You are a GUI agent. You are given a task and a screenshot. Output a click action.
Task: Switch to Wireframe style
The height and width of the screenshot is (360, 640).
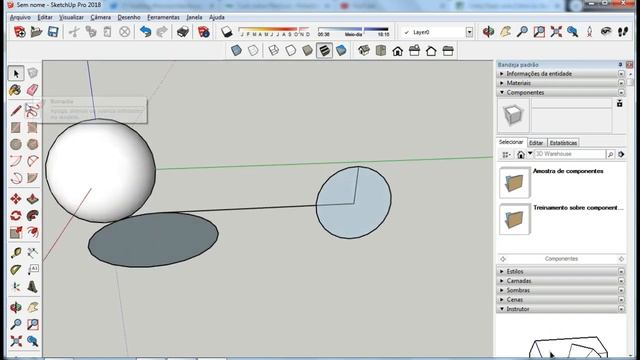[274, 51]
